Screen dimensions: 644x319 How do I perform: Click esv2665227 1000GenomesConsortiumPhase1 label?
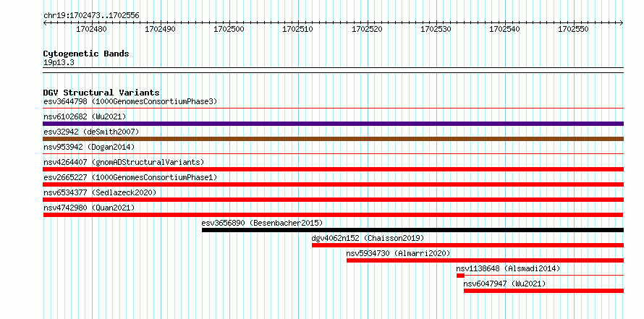(x=130, y=177)
